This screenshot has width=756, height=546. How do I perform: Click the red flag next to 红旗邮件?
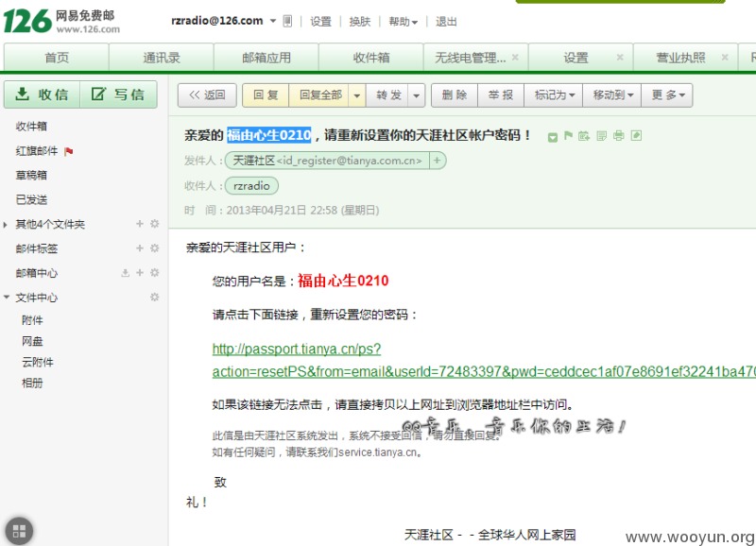coord(69,152)
